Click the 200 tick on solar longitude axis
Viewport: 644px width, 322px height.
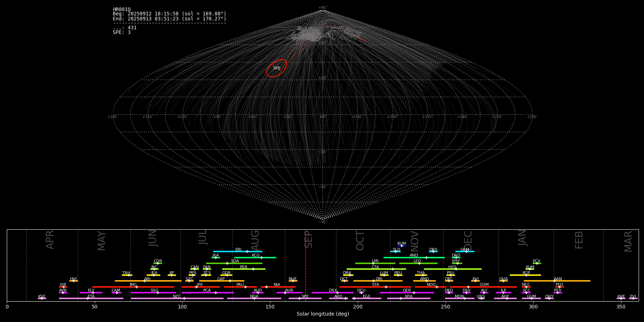(358, 307)
